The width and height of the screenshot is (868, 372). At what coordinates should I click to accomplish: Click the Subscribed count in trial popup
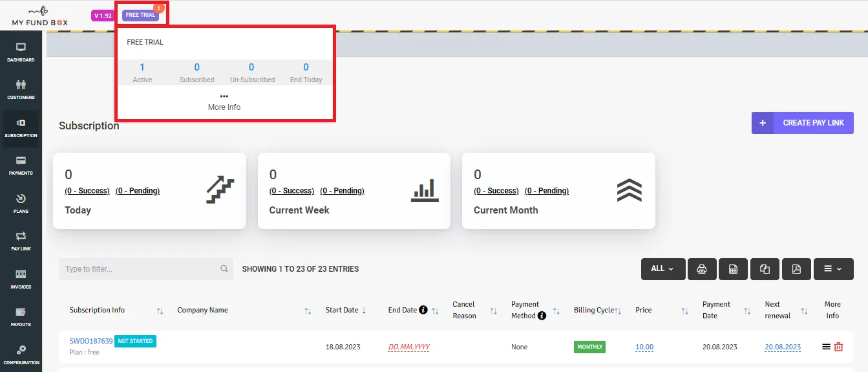tap(197, 67)
